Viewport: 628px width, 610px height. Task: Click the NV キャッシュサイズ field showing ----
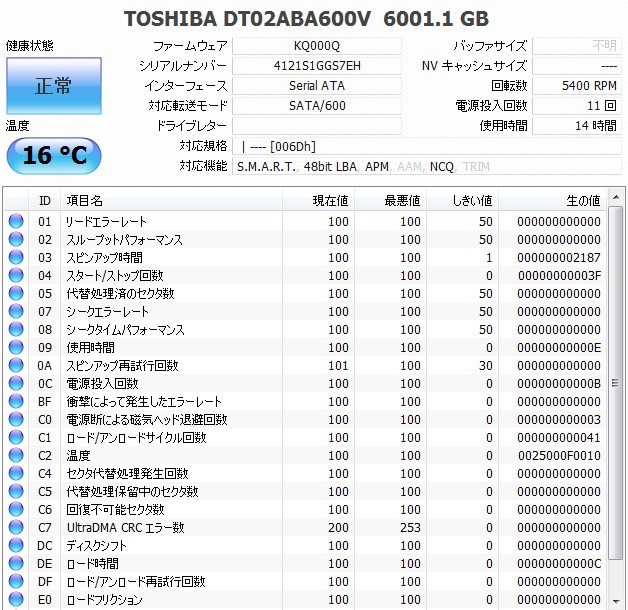coord(577,66)
